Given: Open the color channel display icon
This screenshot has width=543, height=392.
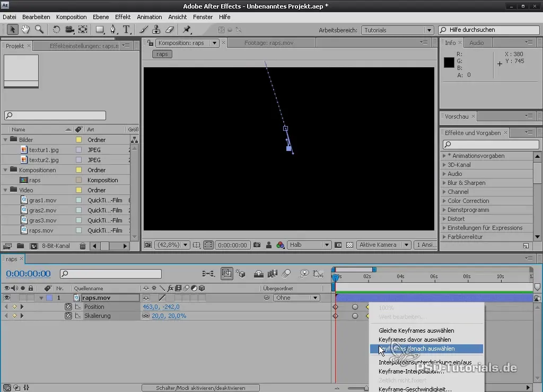Looking at the screenshot, I should (x=281, y=245).
